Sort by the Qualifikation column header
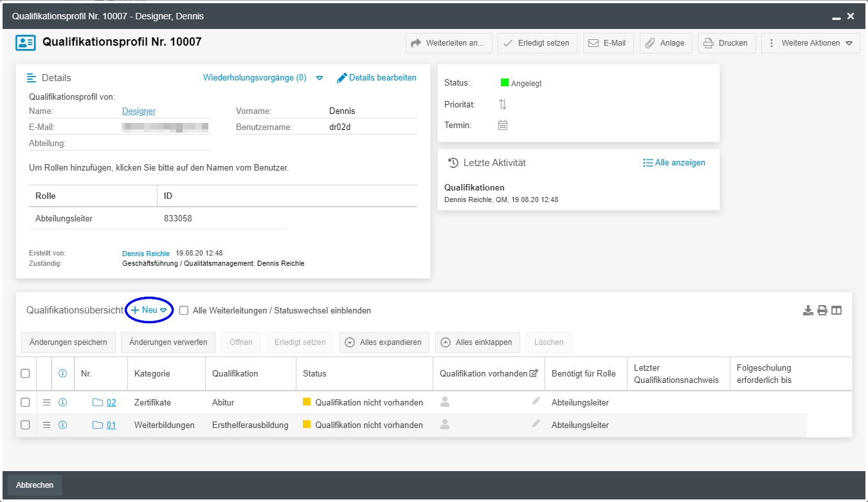This screenshot has width=868, height=502. pos(235,374)
